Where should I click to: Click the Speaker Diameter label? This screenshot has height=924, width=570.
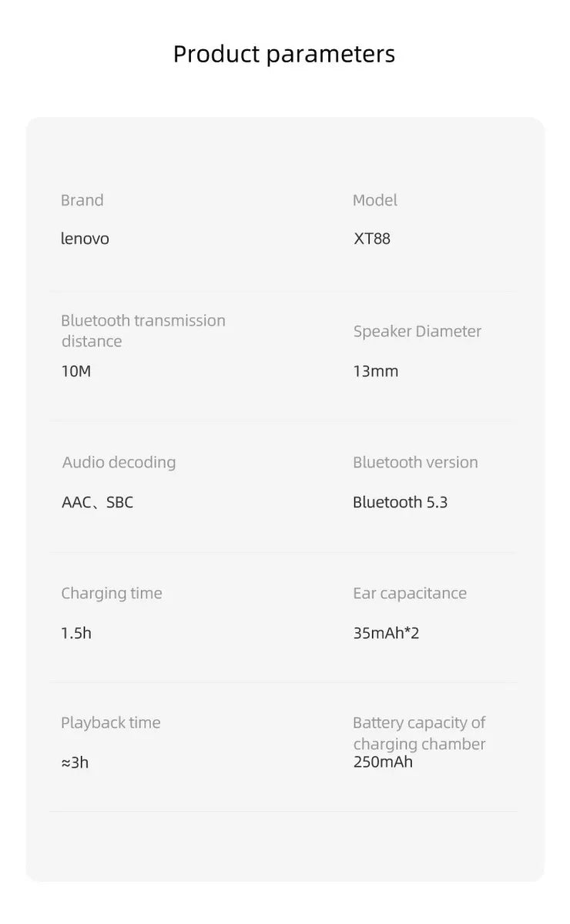point(417,331)
